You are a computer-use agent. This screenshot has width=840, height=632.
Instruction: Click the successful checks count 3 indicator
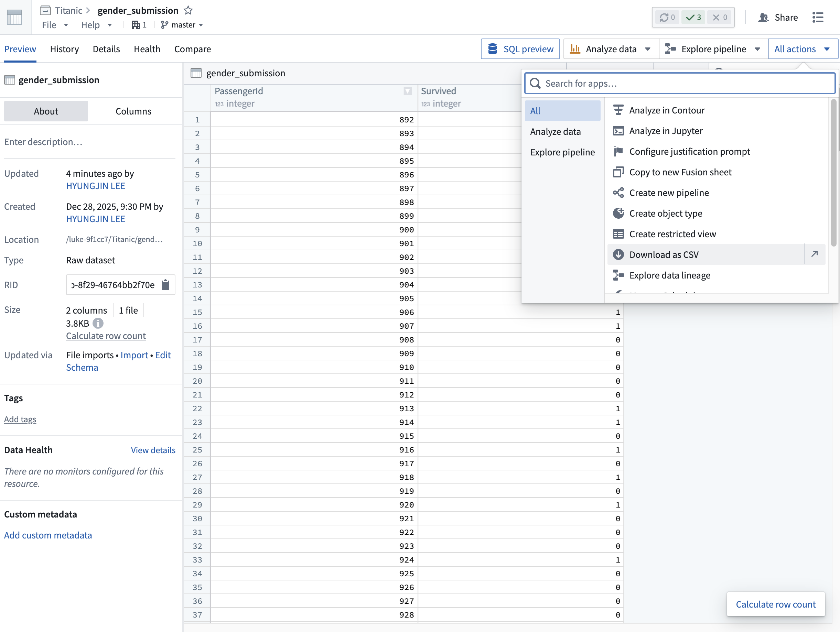[x=693, y=18]
